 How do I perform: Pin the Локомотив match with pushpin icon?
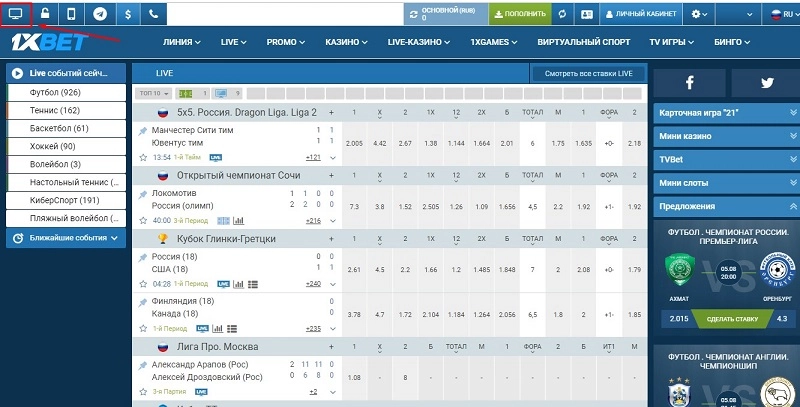tap(142, 194)
